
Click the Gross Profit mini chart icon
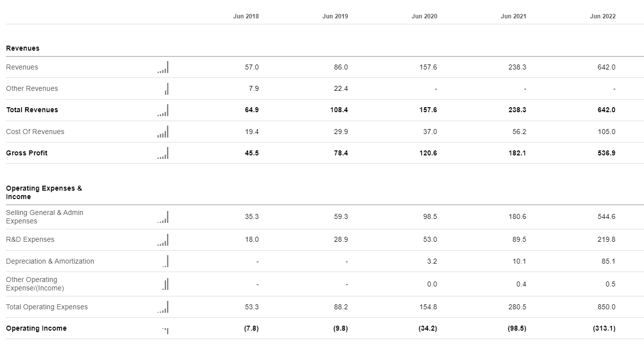tap(163, 153)
